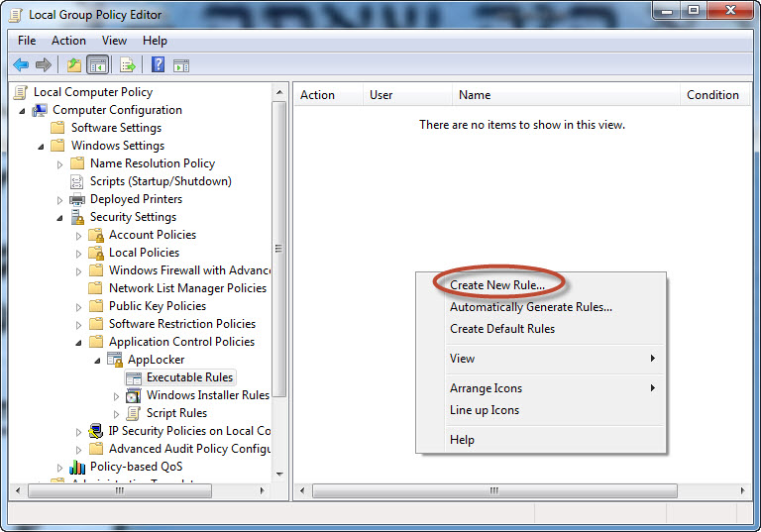761x532 pixels.
Task: Collapse the Application Control Policies node
Action: 78,343
